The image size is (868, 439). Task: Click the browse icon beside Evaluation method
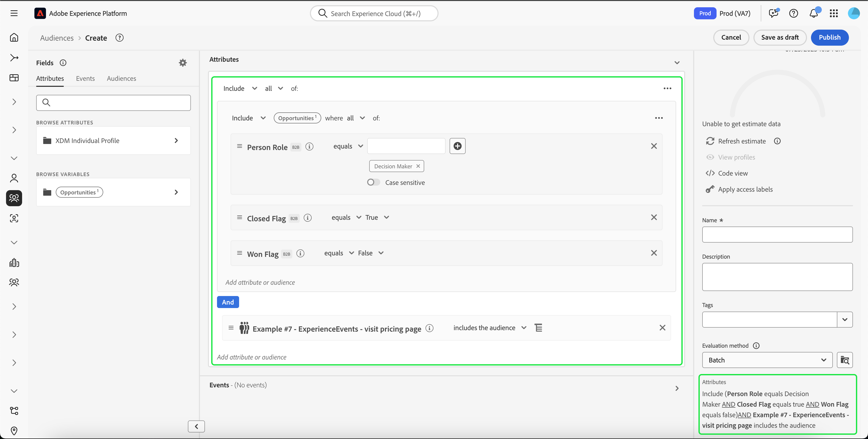(844, 360)
